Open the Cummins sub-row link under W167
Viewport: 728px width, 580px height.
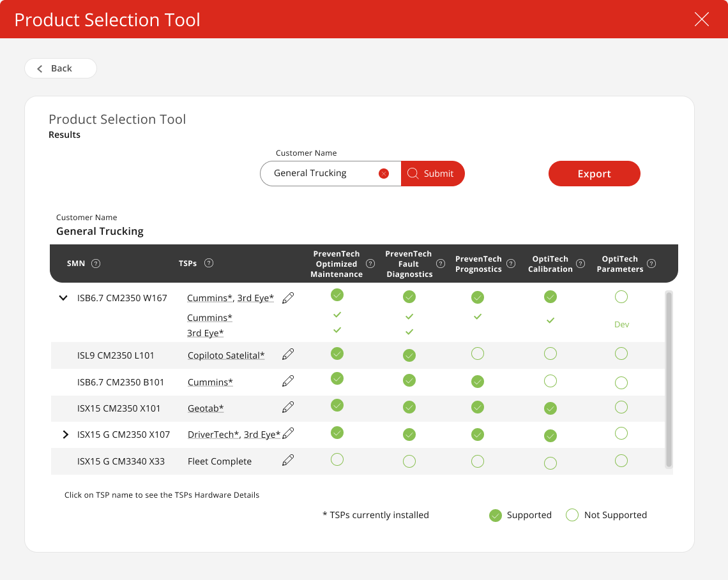209,318
